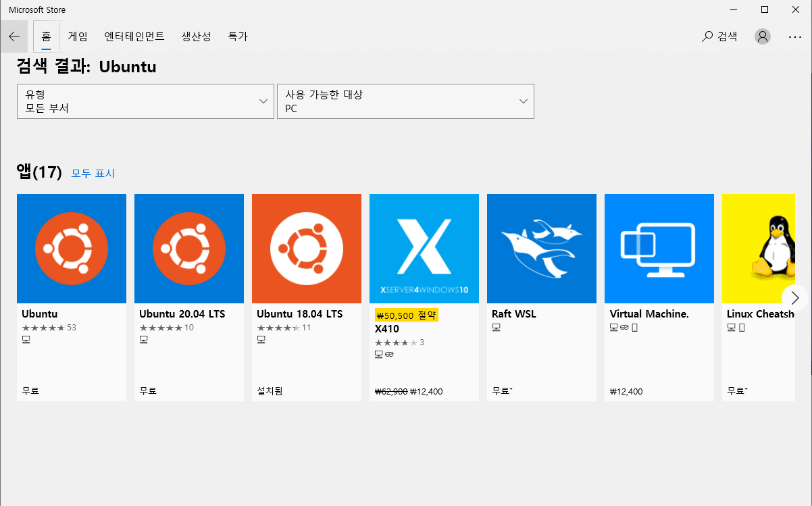Open the more options ellipsis menu

[x=795, y=36]
